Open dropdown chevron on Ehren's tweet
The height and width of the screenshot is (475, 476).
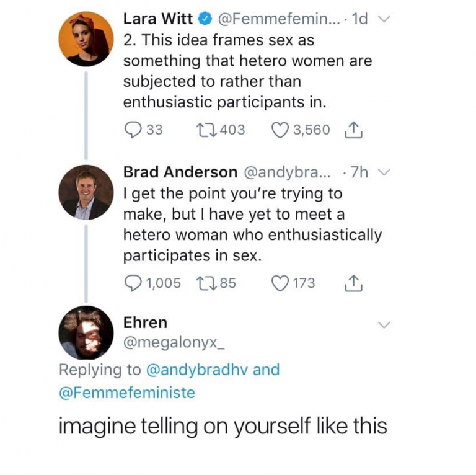(384, 325)
